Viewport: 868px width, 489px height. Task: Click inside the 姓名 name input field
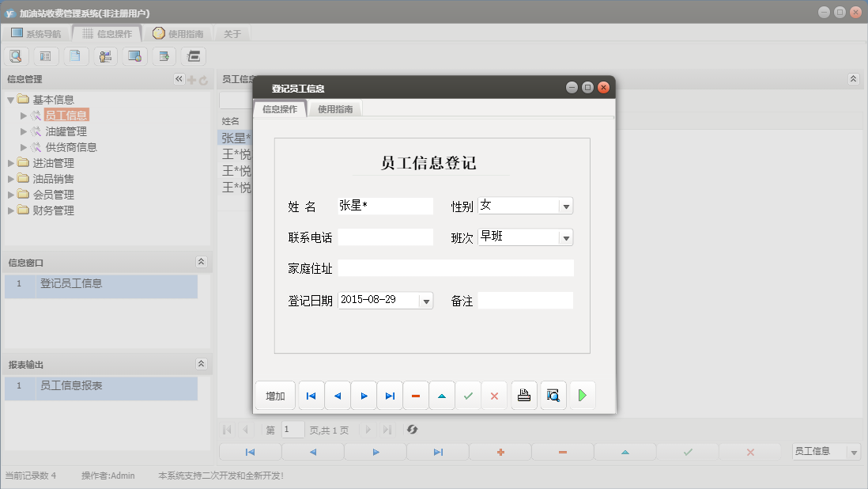[384, 205]
